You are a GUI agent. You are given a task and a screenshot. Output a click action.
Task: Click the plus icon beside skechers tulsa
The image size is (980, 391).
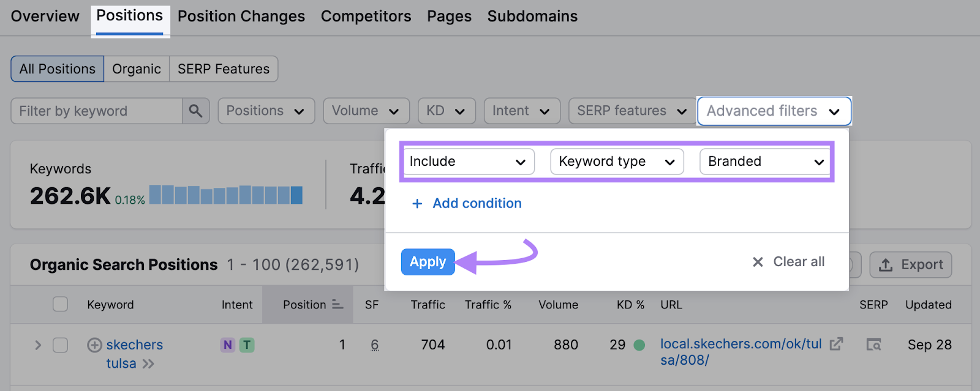tap(94, 345)
